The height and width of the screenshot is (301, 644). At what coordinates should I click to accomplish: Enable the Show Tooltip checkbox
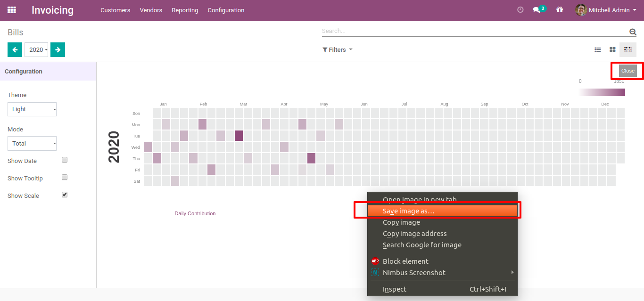[x=65, y=178]
